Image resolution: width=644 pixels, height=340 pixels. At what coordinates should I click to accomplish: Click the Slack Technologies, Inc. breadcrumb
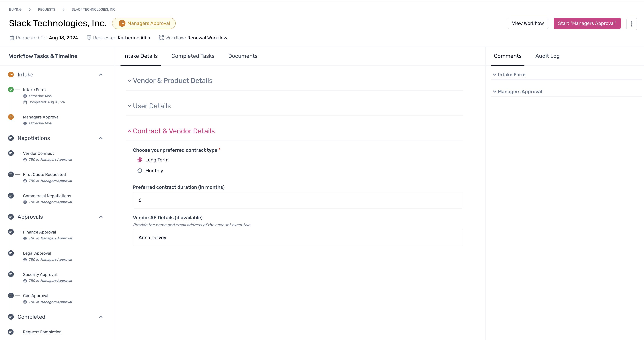click(94, 10)
